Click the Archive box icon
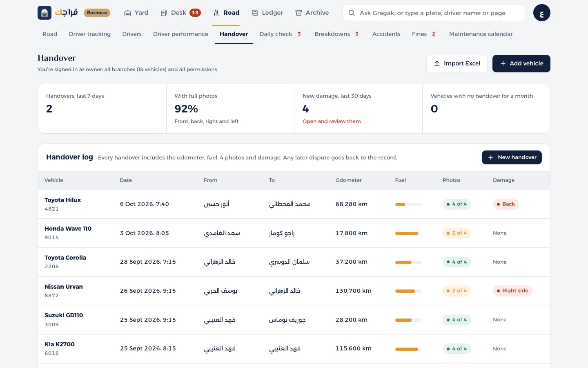 tap(298, 13)
